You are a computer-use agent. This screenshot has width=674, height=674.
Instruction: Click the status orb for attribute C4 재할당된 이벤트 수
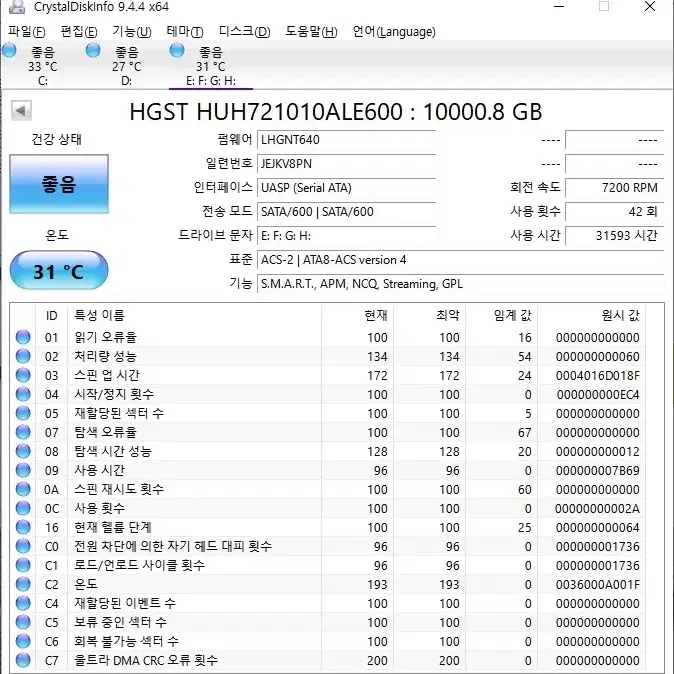[x=23, y=603]
